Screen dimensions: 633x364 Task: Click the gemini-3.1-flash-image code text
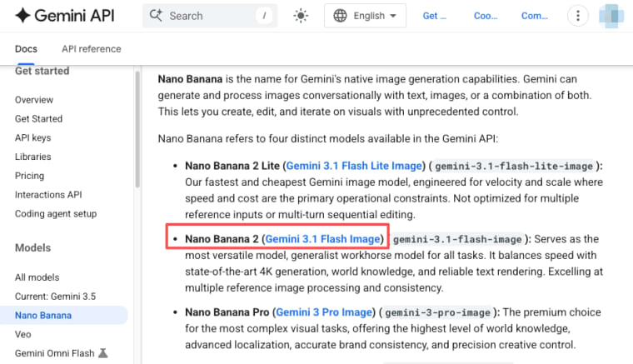tap(457, 239)
